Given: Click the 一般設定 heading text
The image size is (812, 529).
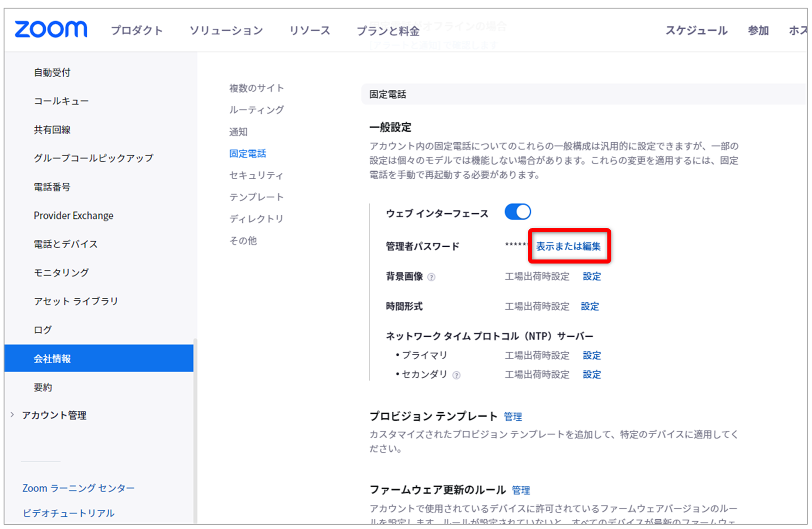Looking at the screenshot, I should (x=390, y=127).
